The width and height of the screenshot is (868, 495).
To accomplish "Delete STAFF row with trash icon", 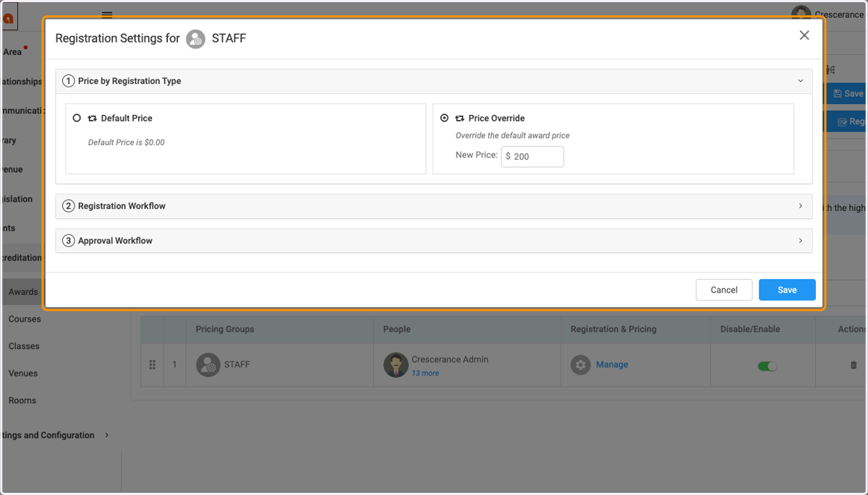I will (x=854, y=365).
